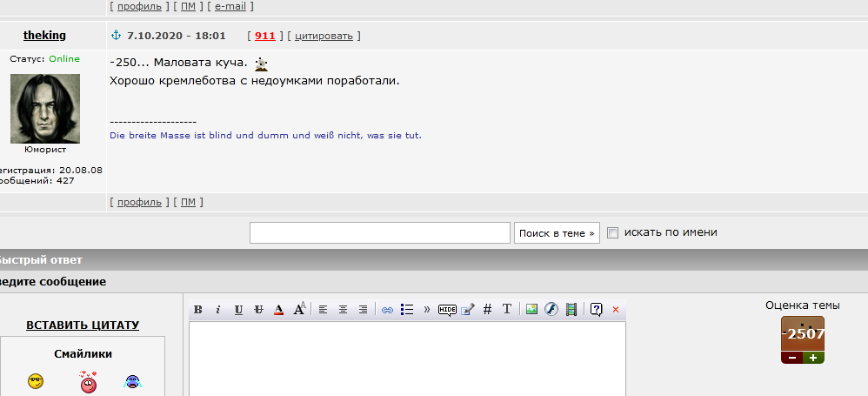
Task: Apply italic formatting in editor
Action: coord(218,310)
